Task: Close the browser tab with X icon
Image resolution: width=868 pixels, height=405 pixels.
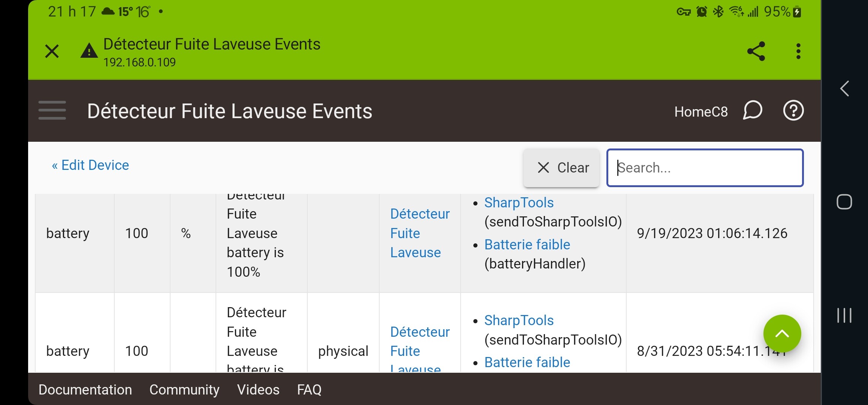Action: tap(52, 51)
